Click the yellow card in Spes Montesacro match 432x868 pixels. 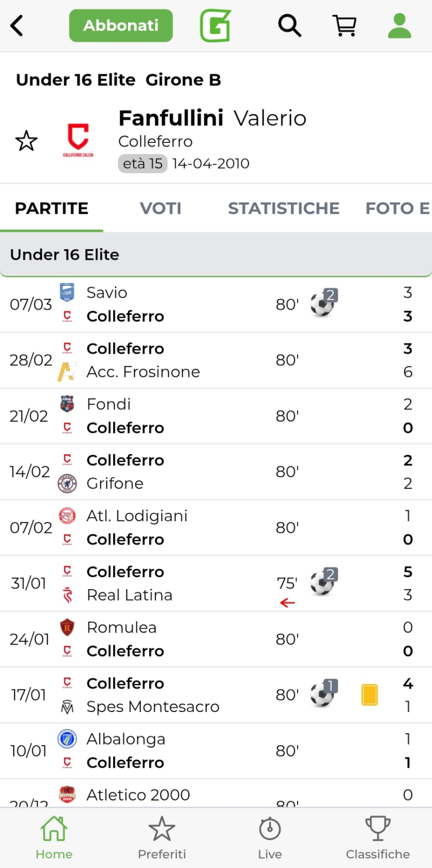coord(370,695)
